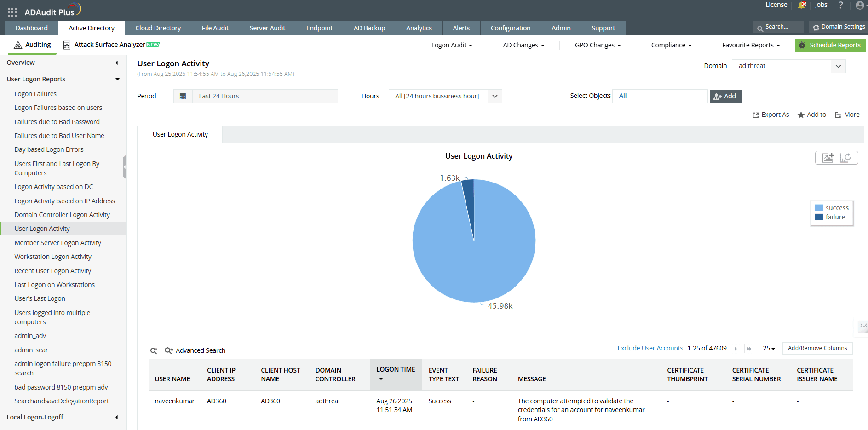Click the column search icon in the results grid
The height and width of the screenshot is (430, 868).
point(154,350)
